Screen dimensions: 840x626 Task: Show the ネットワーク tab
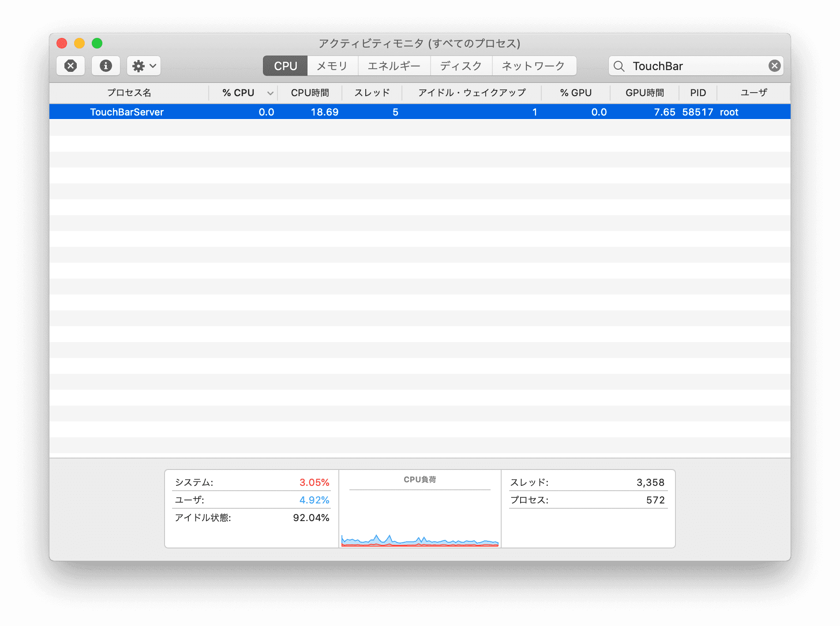(533, 66)
